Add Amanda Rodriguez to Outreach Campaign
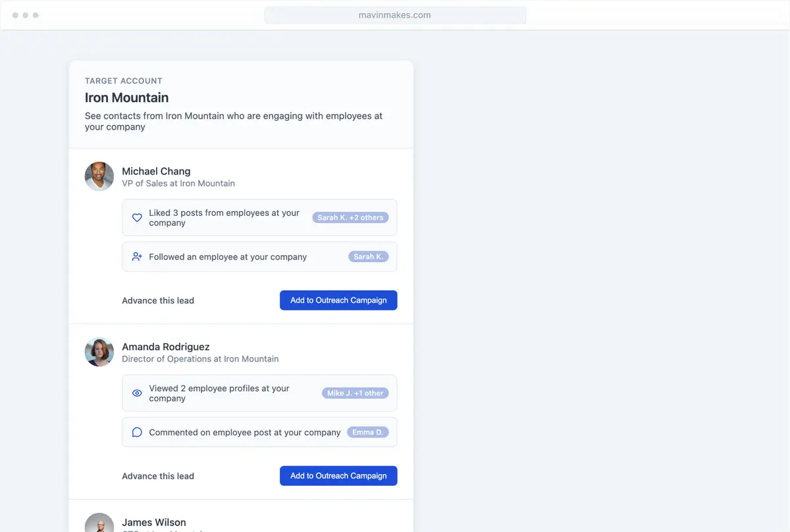This screenshot has width=790, height=532. (x=338, y=476)
